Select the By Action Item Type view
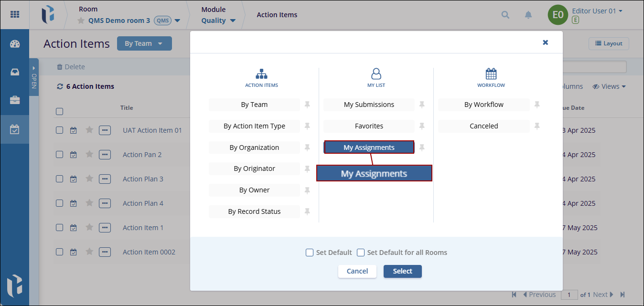 tap(254, 126)
